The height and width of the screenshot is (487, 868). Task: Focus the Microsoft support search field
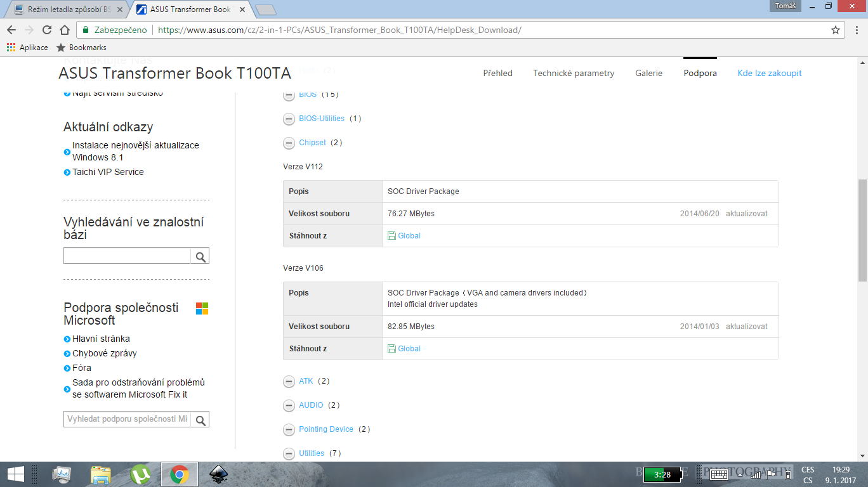click(127, 419)
